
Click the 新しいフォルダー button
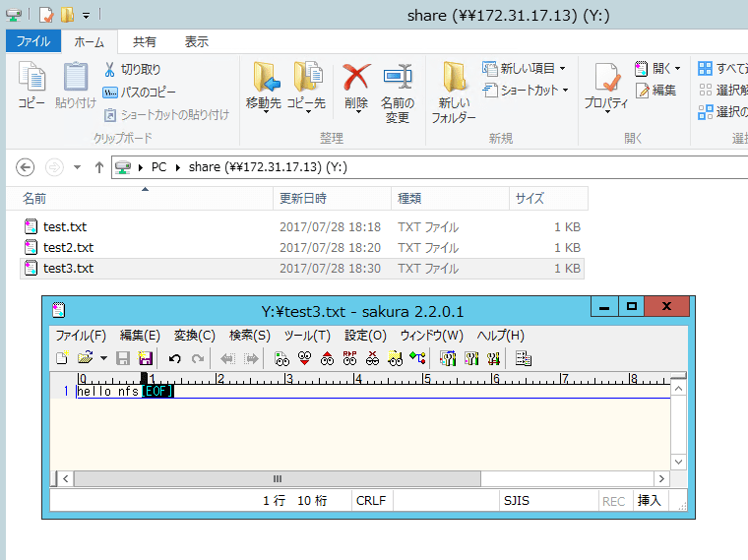(454, 93)
